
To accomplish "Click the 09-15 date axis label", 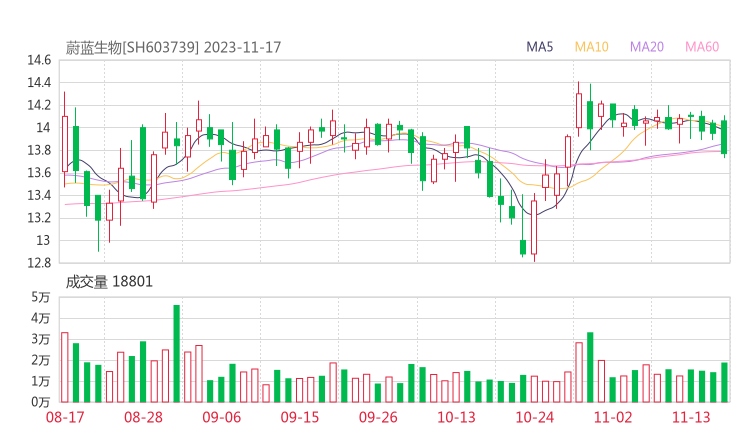I will [300, 417].
